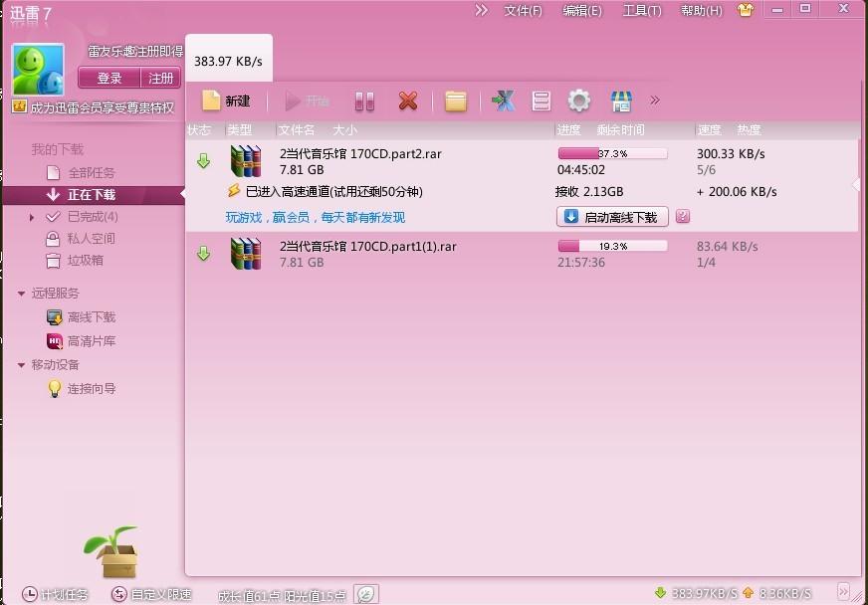Image resolution: width=868 pixels, height=605 pixels.
Task: Click the 新建 new task button
Action: click(x=226, y=101)
